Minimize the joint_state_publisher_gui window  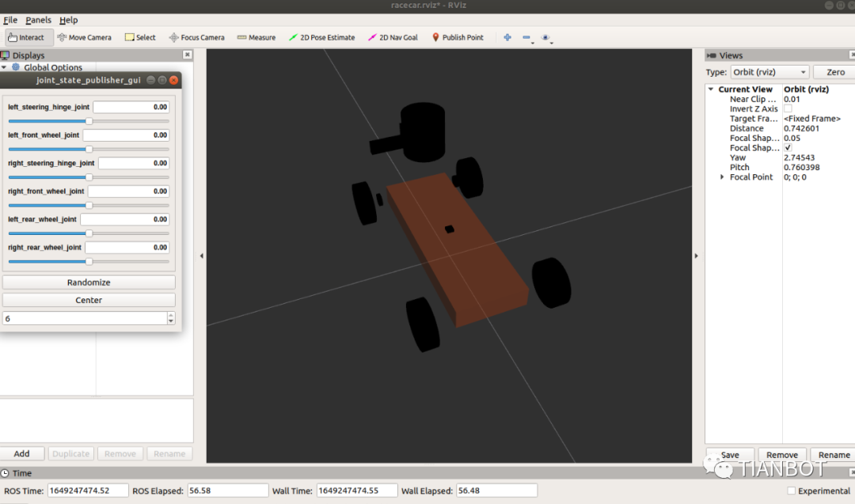tap(151, 80)
